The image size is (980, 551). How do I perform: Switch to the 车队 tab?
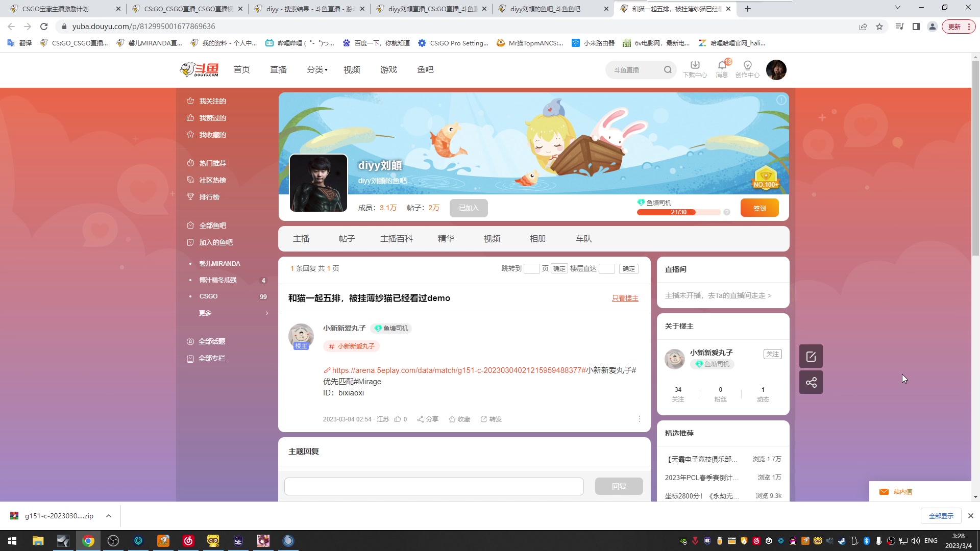(x=584, y=239)
